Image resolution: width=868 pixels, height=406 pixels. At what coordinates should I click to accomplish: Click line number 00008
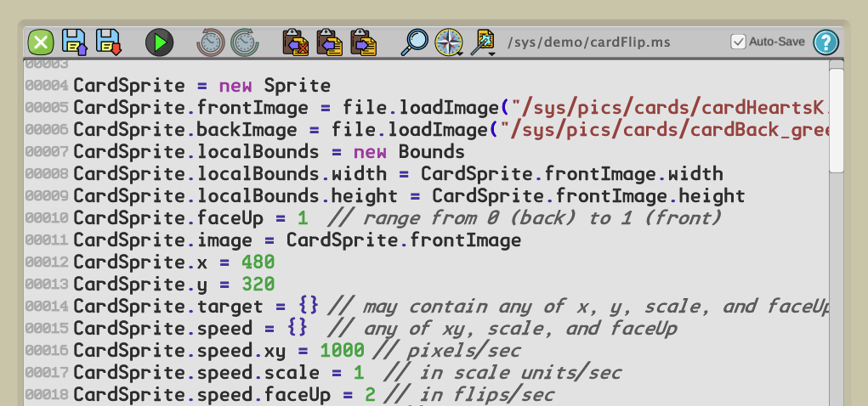pyautogui.click(x=47, y=174)
